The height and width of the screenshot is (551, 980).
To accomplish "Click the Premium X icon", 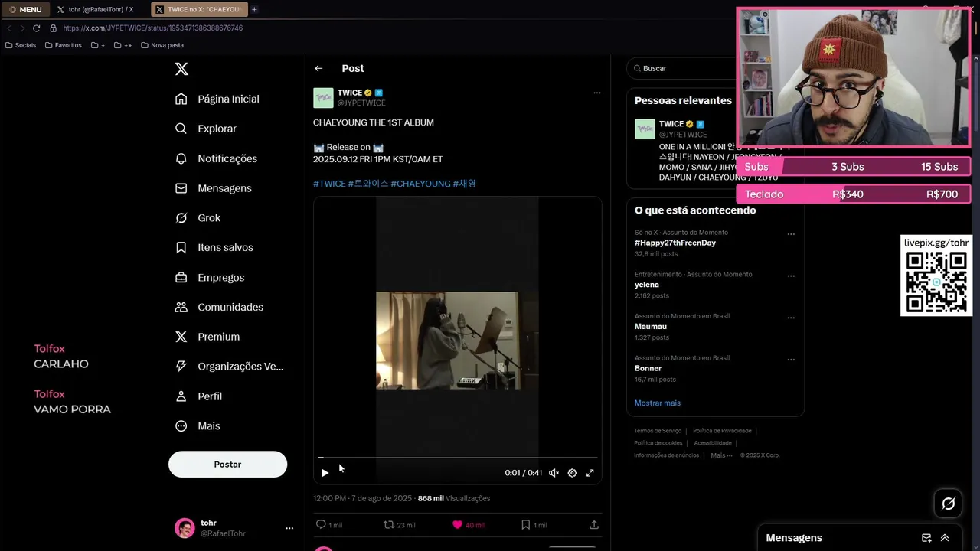I will (x=181, y=337).
